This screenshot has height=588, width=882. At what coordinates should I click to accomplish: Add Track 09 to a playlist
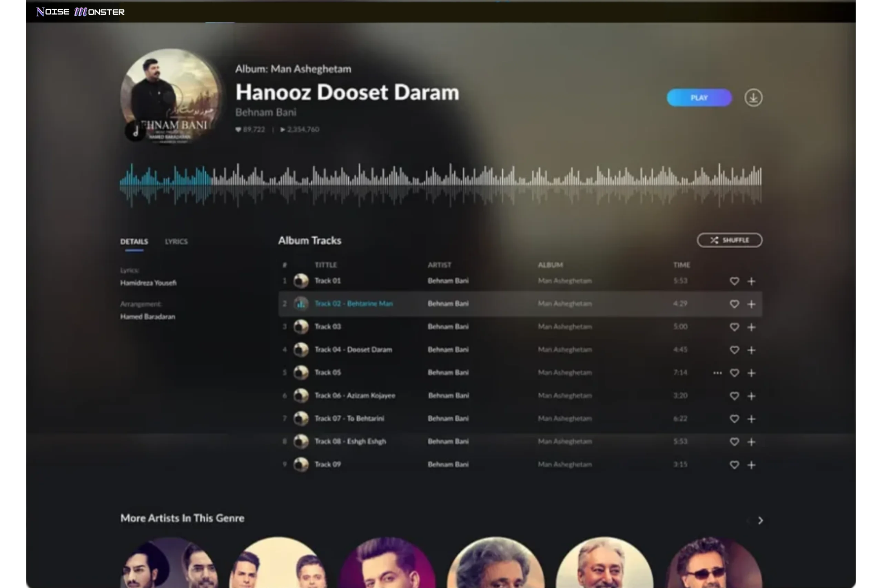(x=751, y=465)
